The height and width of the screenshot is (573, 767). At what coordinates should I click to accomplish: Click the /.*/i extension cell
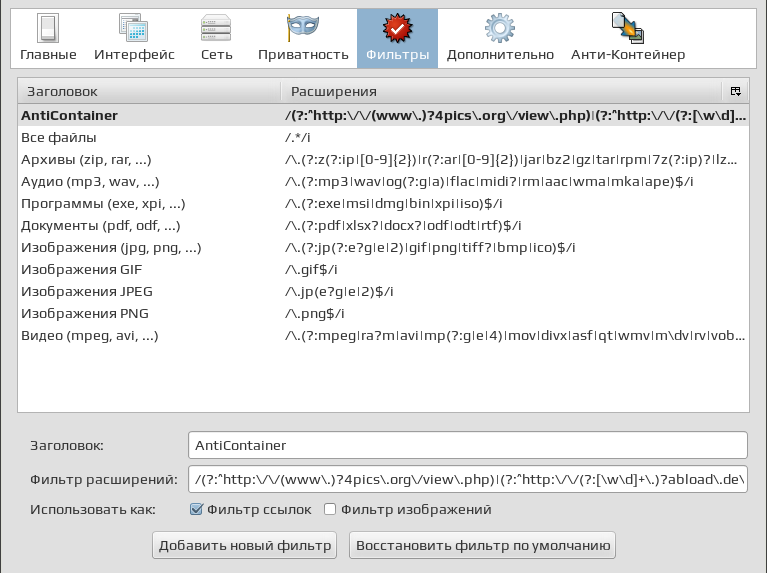(x=297, y=138)
